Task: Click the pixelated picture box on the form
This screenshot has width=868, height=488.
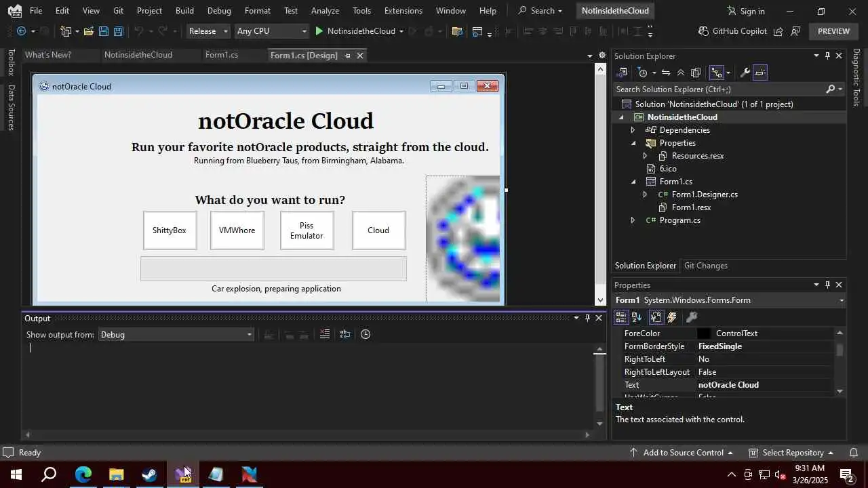Action: pos(463,239)
